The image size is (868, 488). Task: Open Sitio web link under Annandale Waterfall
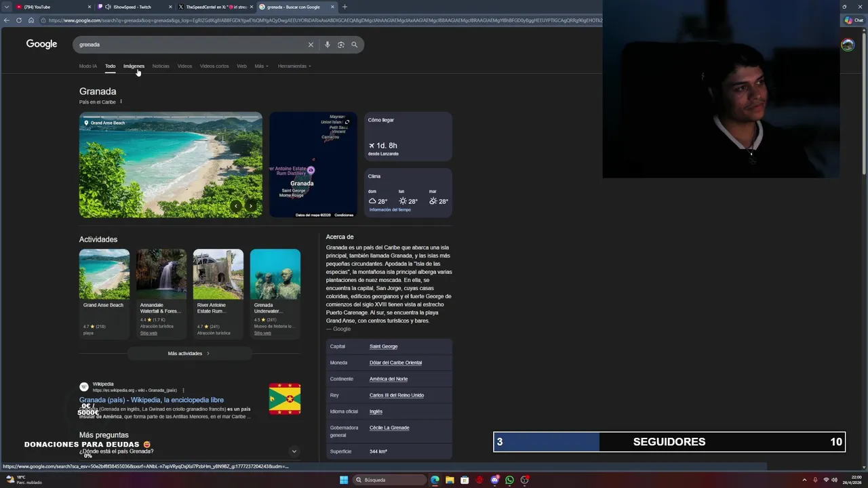(149, 333)
